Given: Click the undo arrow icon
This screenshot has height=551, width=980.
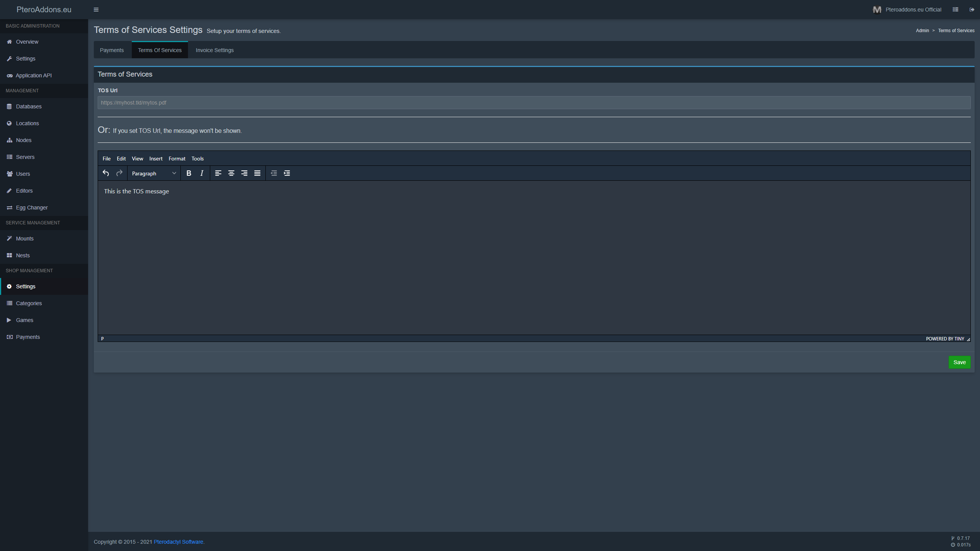Looking at the screenshot, I should pos(106,173).
